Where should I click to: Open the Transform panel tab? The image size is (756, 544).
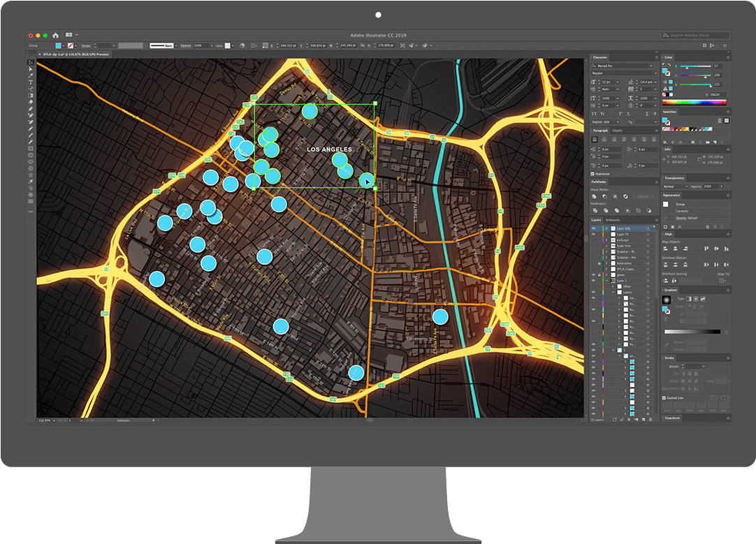coord(672,418)
